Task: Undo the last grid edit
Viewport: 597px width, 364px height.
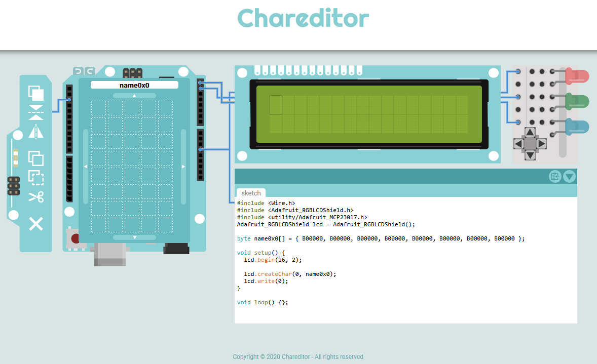Action: (x=79, y=71)
